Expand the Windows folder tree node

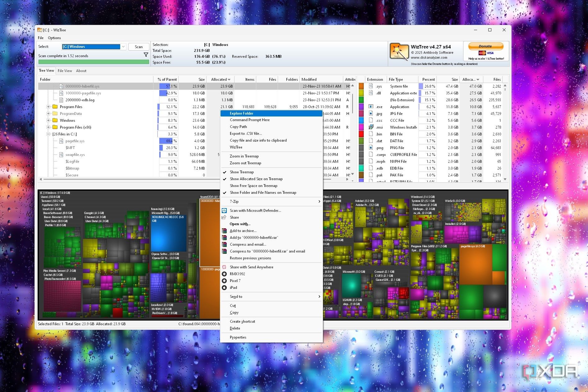tap(48, 121)
